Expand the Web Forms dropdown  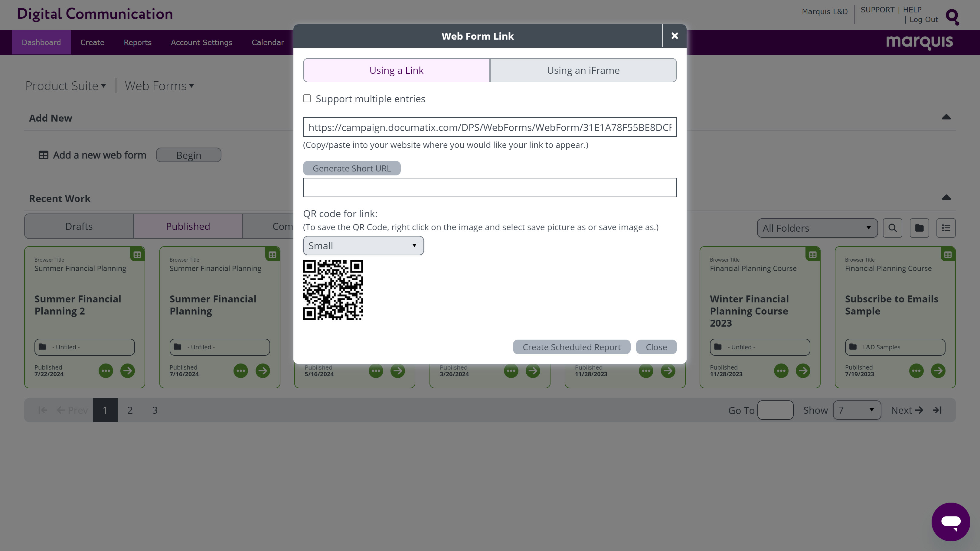click(x=159, y=86)
